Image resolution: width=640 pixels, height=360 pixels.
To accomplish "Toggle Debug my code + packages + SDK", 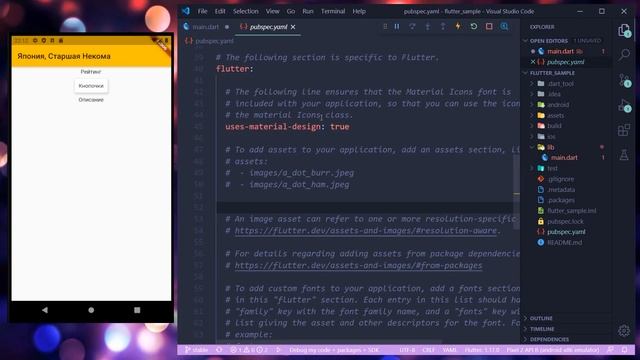I will (x=334, y=350).
